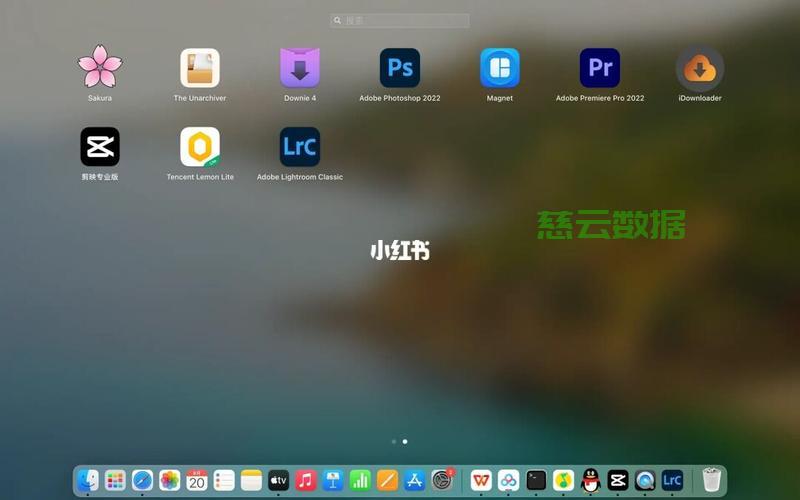The height and width of the screenshot is (500, 800).
Task: Open the Magnet app
Action: click(x=500, y=67)
